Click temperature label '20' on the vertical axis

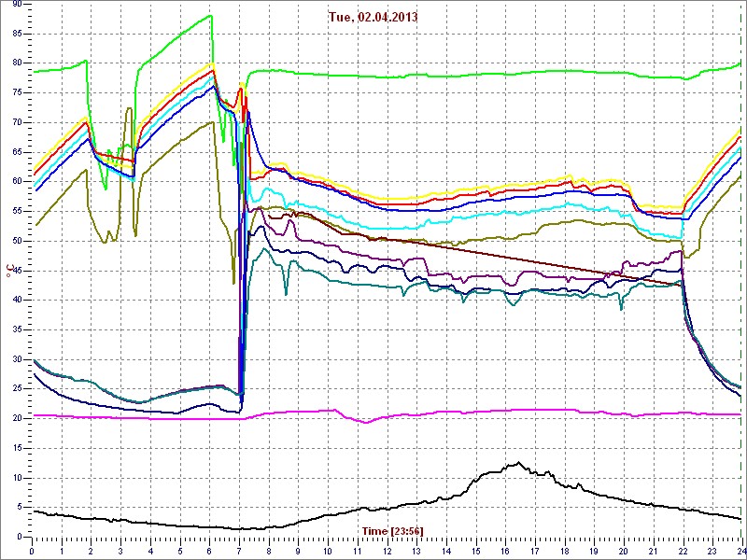(17, 418)
